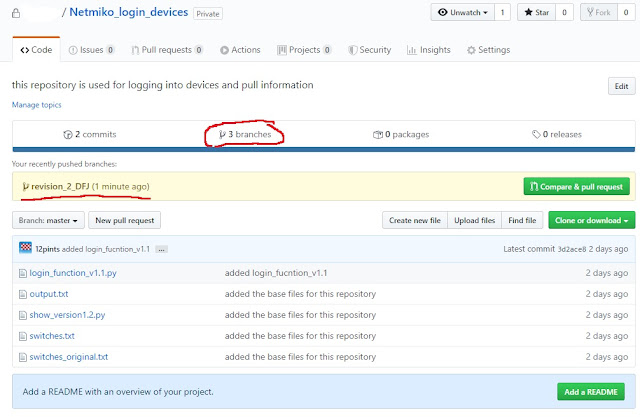The width and height of the screenshot is (640, 417).
Task: Click Compare & pull request button
Action: pyautogui.click(x=577, y=186)
